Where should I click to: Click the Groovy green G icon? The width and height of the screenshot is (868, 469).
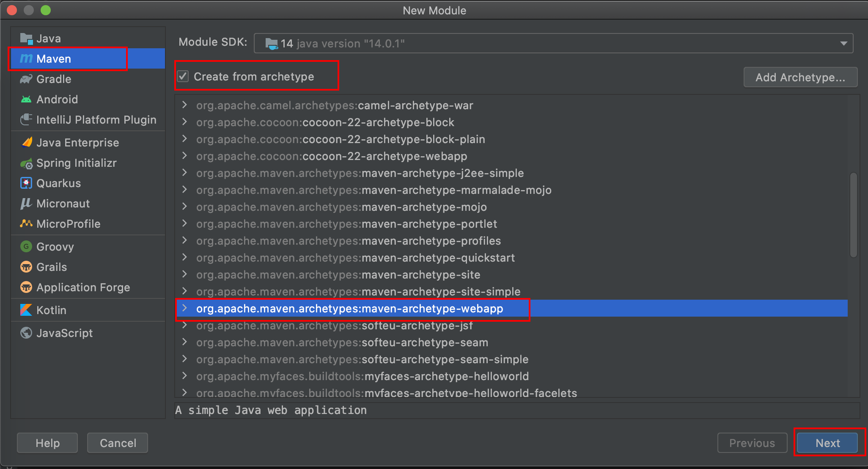pyautogui.click(x=26, y=246)
